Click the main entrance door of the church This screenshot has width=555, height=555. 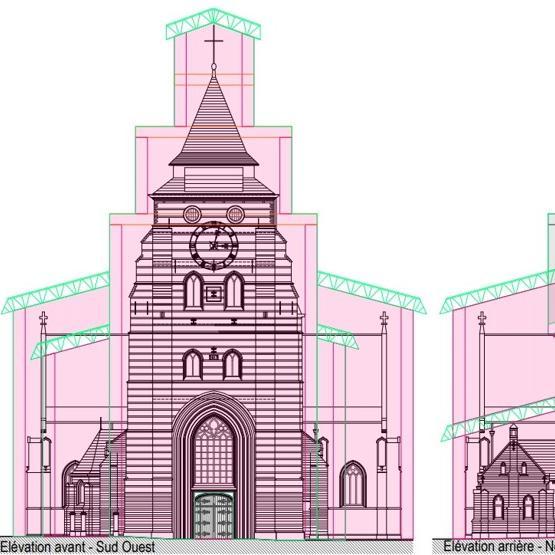214,515
